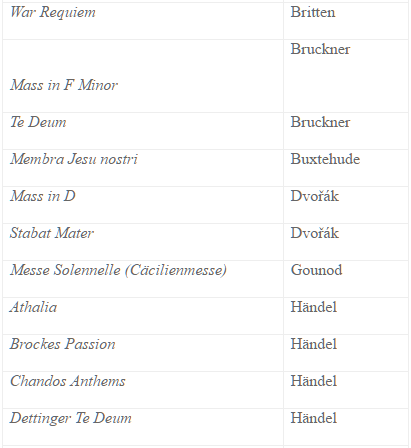Screen dimensions: 411x448
Task: Select the Mass in D title
Action: 43,196
